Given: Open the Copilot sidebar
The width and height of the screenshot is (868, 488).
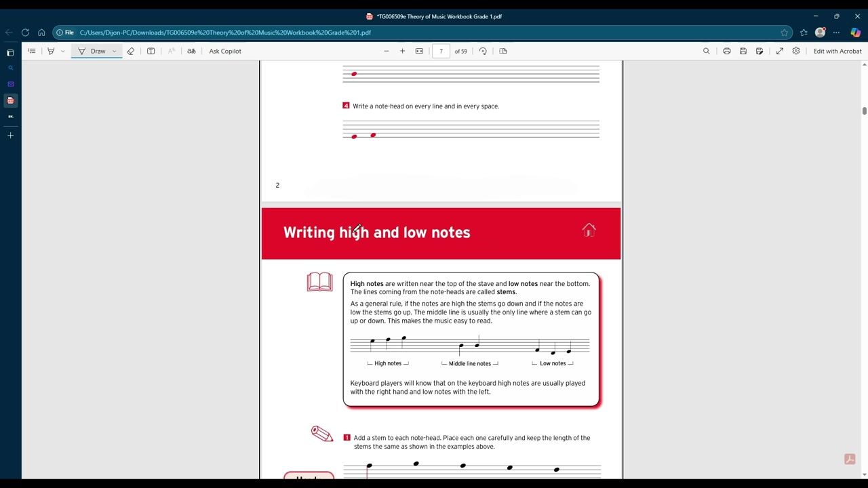Looking at the screenshot, I should click(x=855, y=33).
